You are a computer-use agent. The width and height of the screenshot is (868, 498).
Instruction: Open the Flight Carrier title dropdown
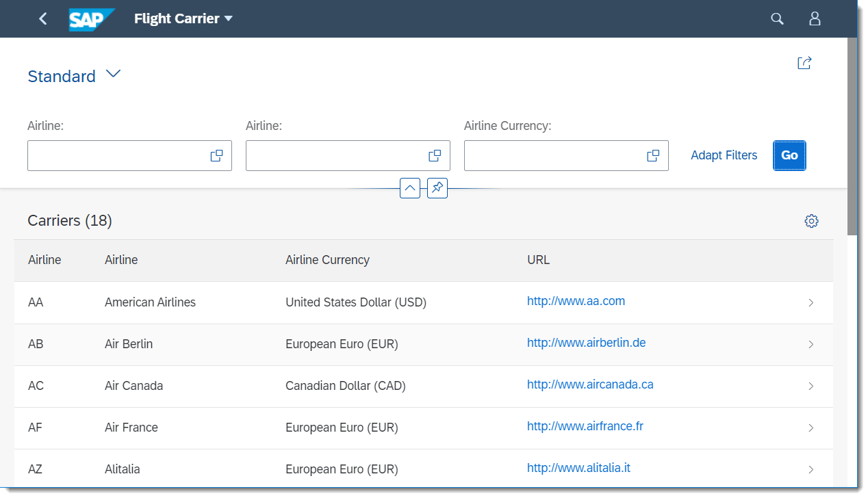coord(183,18)
